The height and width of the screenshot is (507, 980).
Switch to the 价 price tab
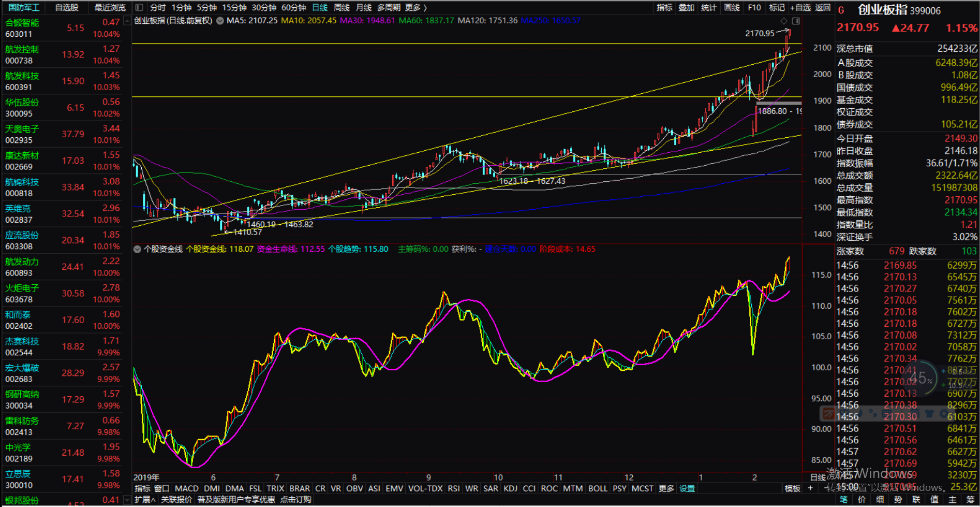click(x=862, y=500)
